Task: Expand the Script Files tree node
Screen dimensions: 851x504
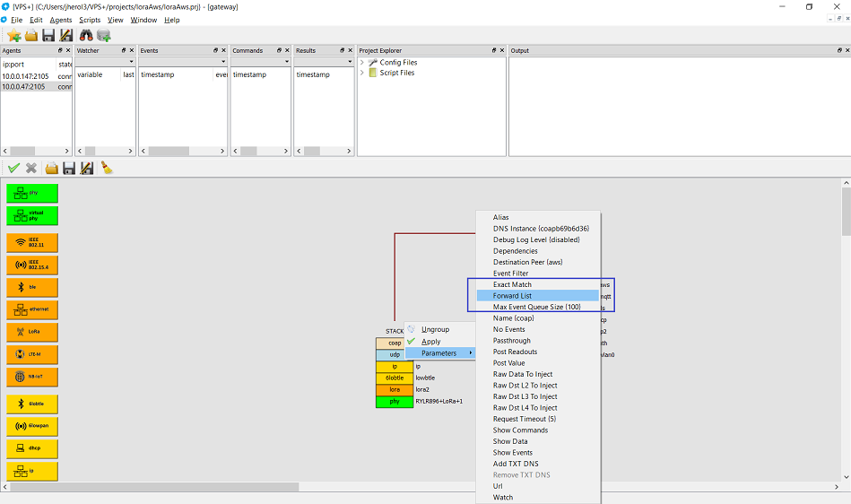Action: click(x=362, y=74)
